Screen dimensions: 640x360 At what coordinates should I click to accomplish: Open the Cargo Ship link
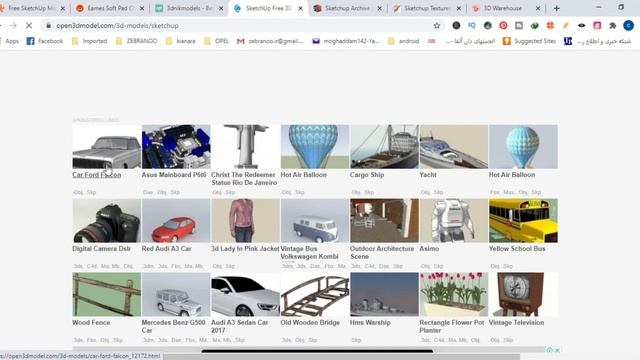coord(367,175)
